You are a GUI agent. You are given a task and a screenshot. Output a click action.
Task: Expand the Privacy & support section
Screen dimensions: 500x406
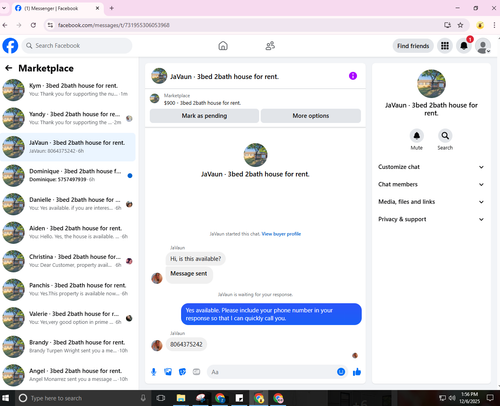tap(431, 219)
